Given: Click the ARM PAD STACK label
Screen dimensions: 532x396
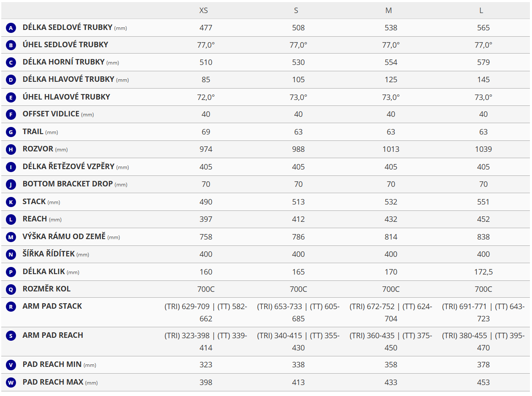Looking at the screenshot, I should (x=52, y=306).
